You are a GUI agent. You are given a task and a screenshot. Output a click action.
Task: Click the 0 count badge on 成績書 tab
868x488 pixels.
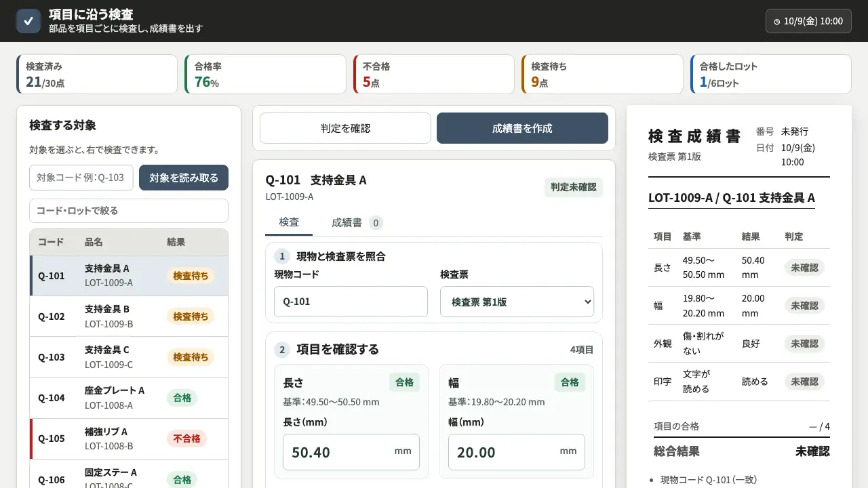point(376,222)
